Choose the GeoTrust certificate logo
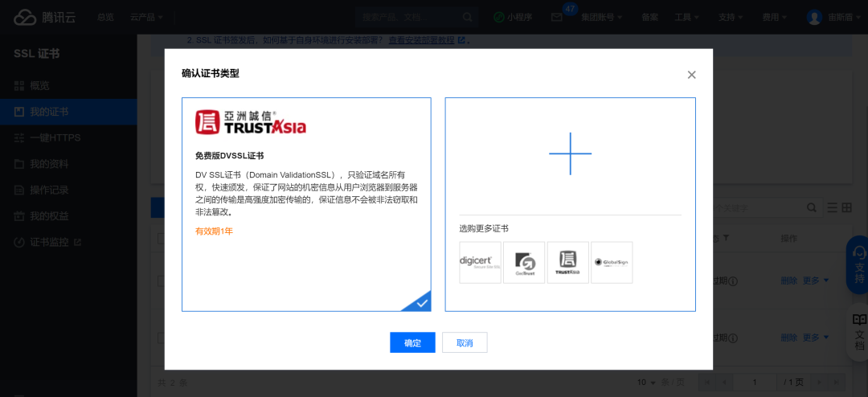 click(x=524, y=263)
